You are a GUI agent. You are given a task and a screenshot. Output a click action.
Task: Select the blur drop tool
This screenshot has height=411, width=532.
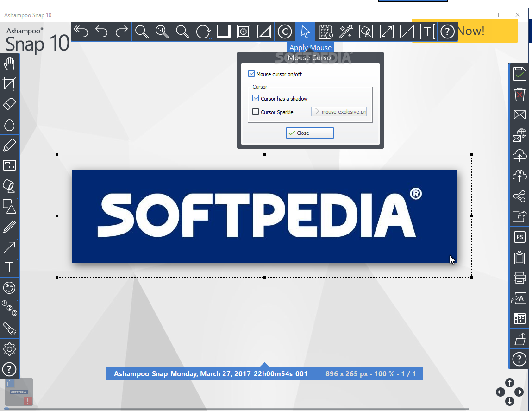click(x=9, y=125)
